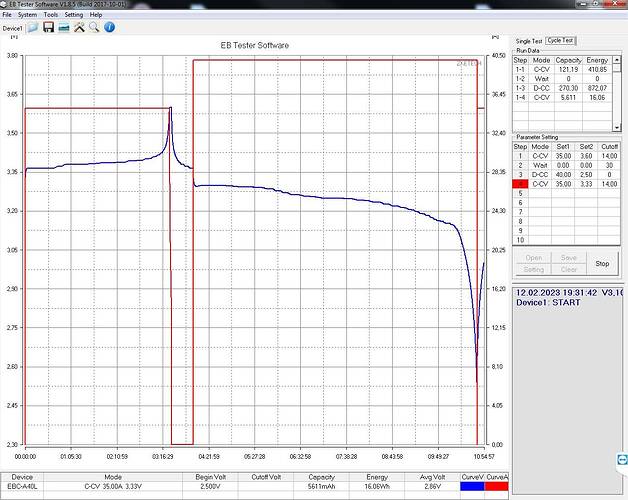Screen dimensions: 628x500
Task: Switch to the Single Test tab
Action: click(529, 41)
